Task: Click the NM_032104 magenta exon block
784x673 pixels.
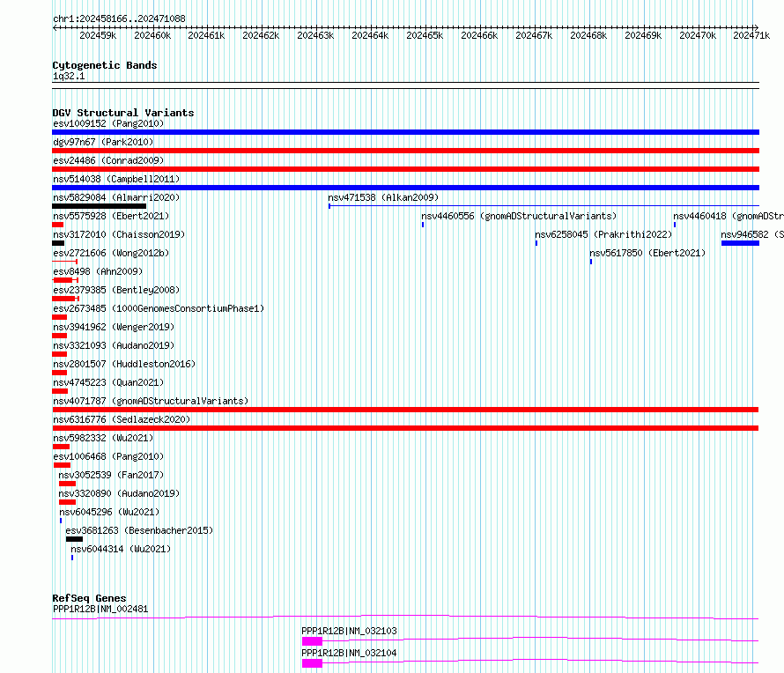Action: coord(312,663)
